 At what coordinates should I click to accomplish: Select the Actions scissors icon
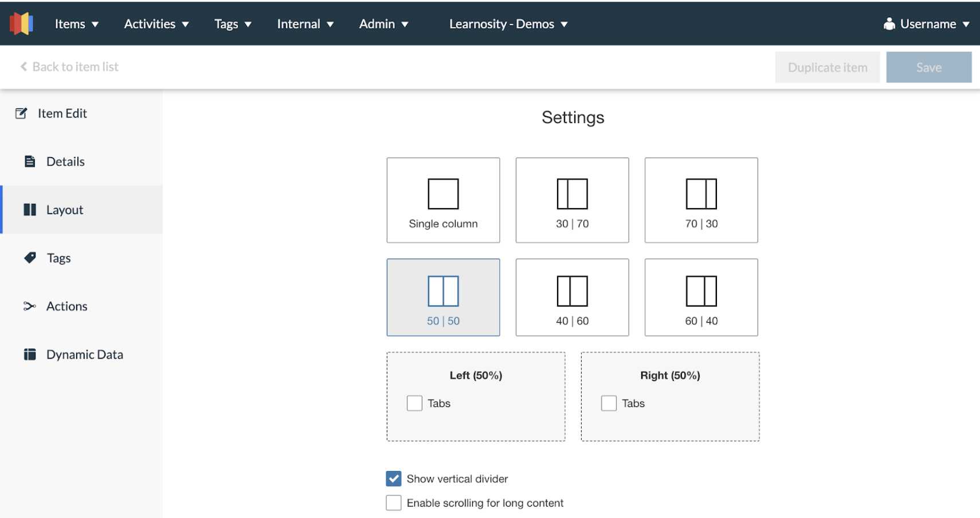coord(30,306)
